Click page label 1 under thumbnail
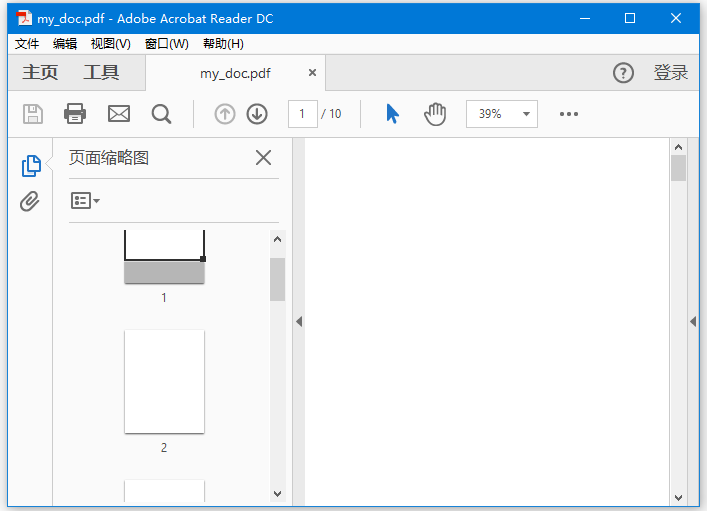707x511 pixels. coord(164,298)
